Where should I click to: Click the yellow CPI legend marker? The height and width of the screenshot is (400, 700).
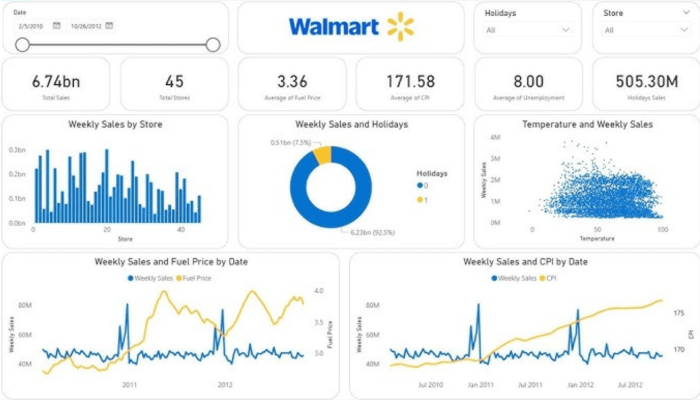point(542,278)
